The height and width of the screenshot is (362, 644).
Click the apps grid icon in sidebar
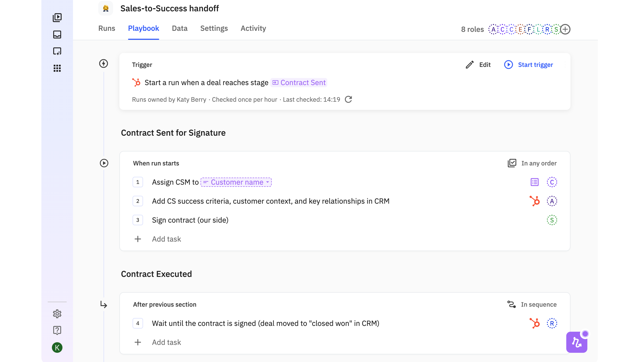pyautogui.click(x=57, y=68)
